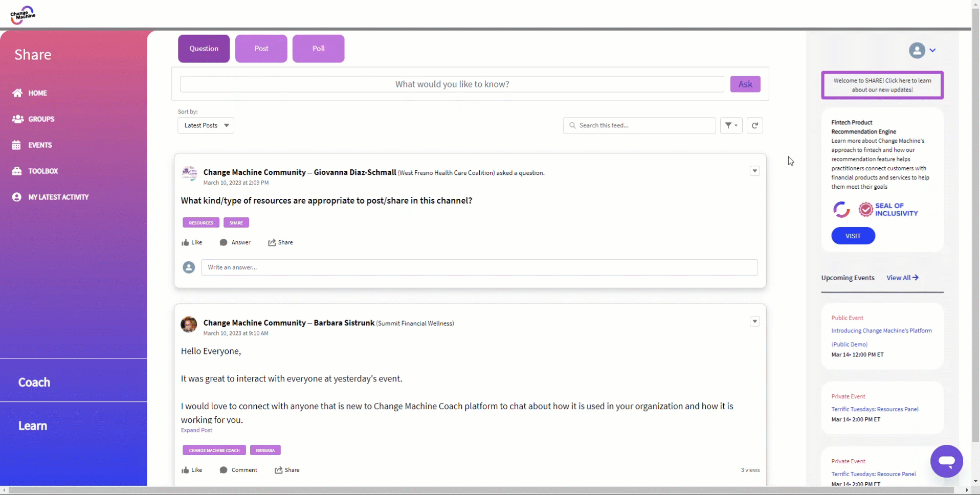Select the Post tab

click(261, 49)
